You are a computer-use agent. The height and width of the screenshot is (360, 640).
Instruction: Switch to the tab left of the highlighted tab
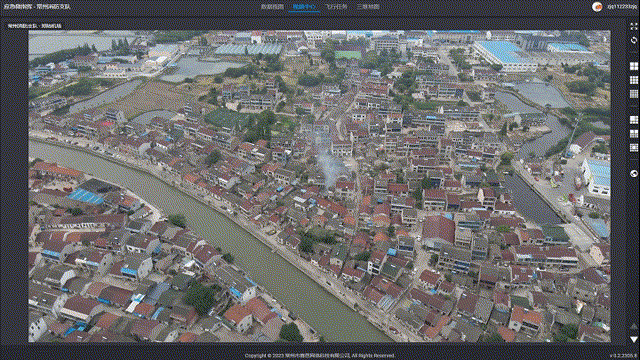272,7
